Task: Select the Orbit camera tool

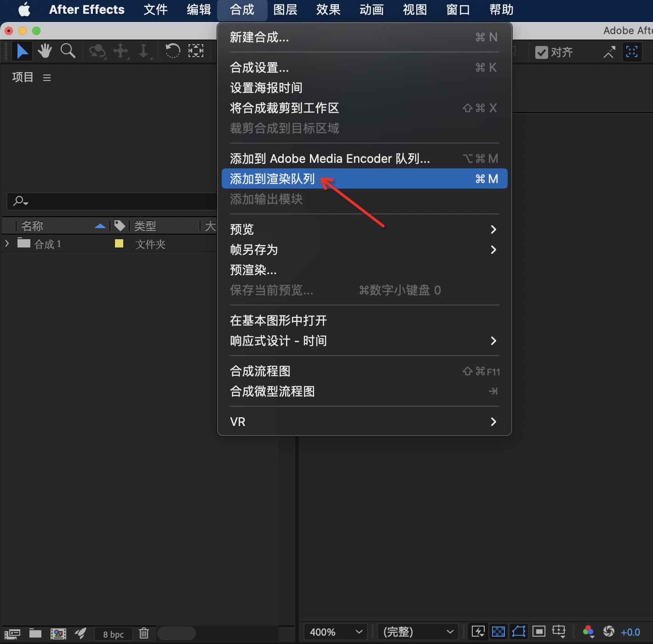Action: tap(97, 51)
